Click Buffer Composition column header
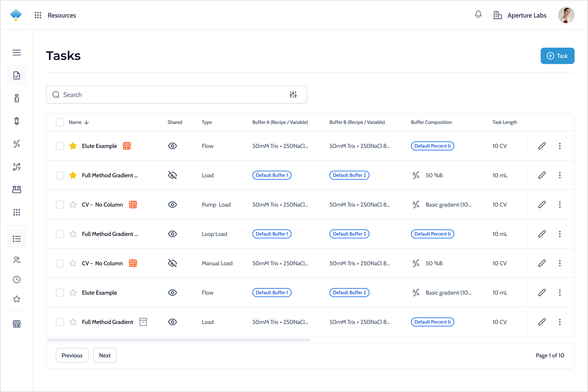This screenshot has width=588, height=392. [431, 122]
